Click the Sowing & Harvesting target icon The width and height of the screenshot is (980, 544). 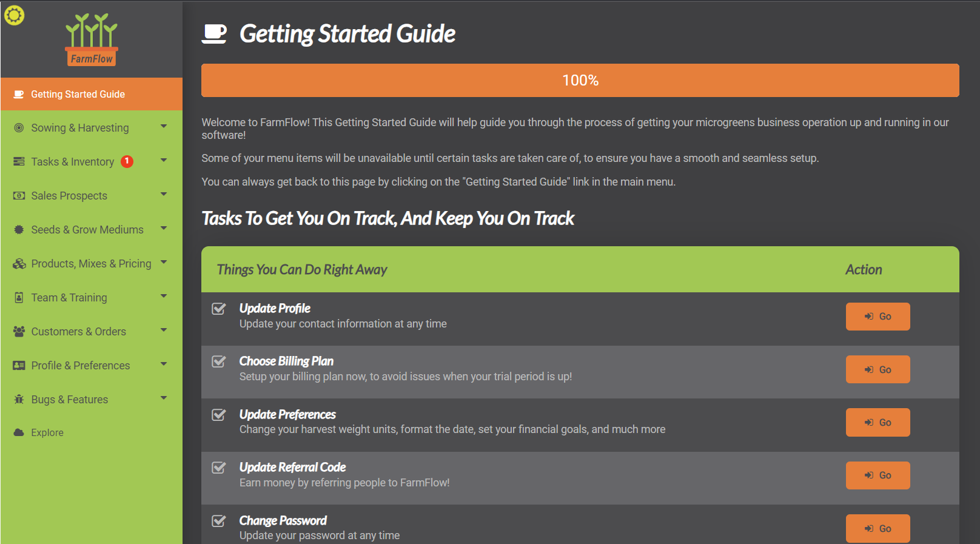coord(19,128)
